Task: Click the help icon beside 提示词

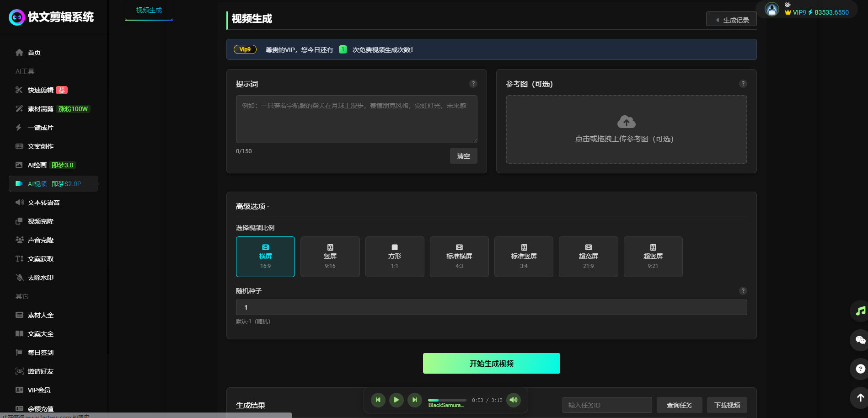Action: coord(473,84)
